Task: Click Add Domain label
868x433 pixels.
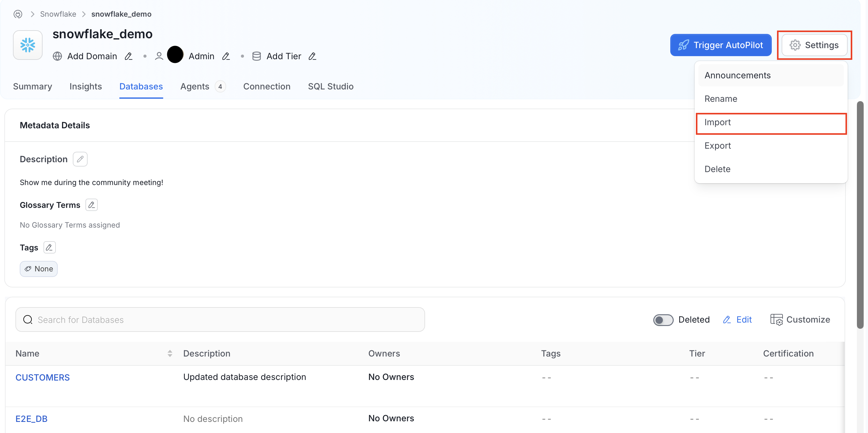Action: click(x=92, y=56)
